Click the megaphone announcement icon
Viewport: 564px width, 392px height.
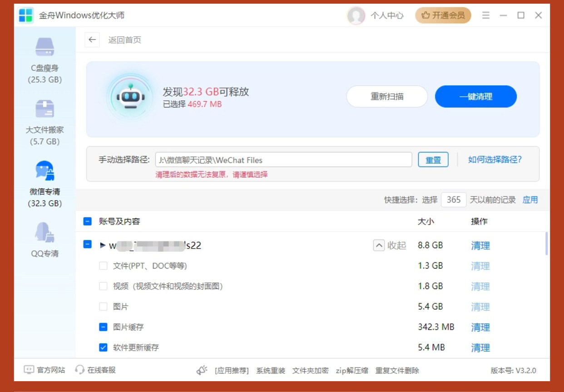[x=202, y=370]
